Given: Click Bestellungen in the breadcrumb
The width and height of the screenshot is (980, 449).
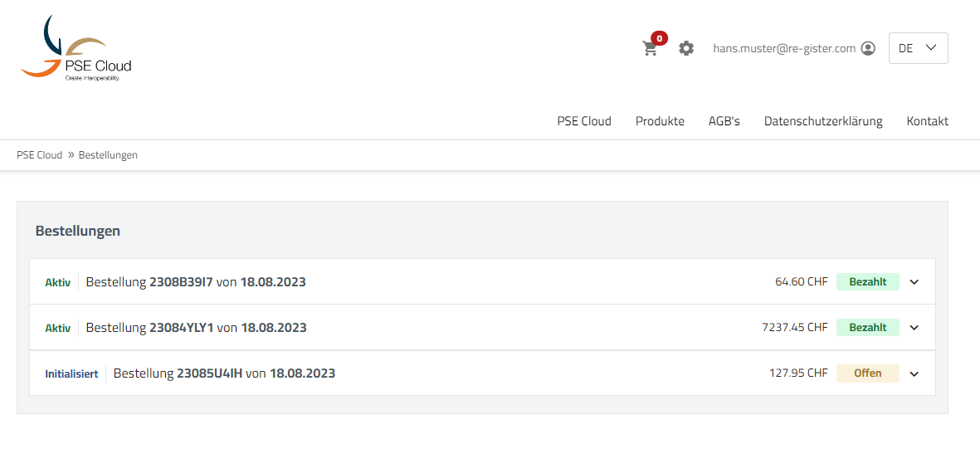Looking at the screenshot, I should (108, 155).
